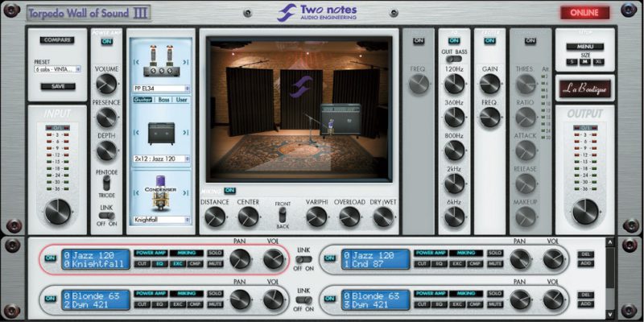This screenshot has height=322, width=644.
Task: Open the MENU button
Action: pos(585,47)
